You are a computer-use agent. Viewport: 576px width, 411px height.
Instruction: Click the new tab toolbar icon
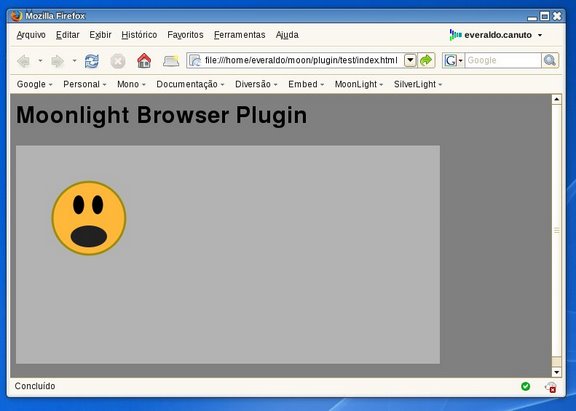click(x=171, y=61)
